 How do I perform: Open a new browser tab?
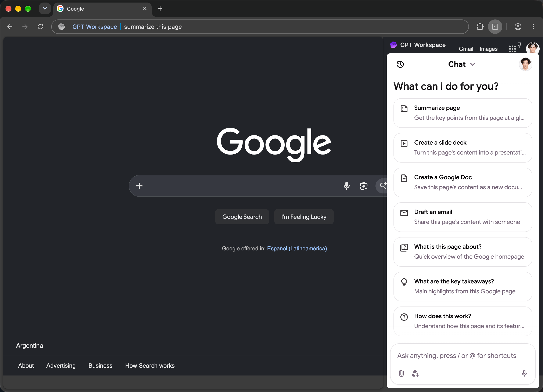tap(160, 9)
